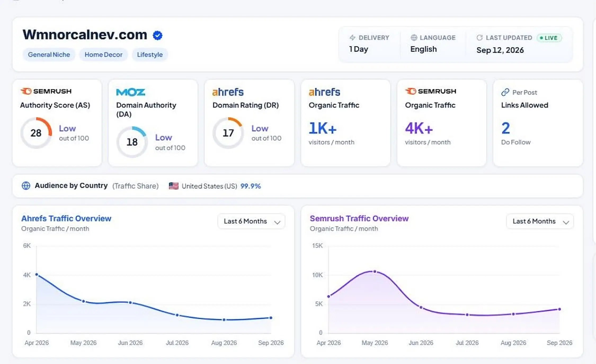Click the Apr 2026 point on Ahrefs chart
Image resolution: width=596 pixels, height=364 pixels.
click(x=37, y=274)
